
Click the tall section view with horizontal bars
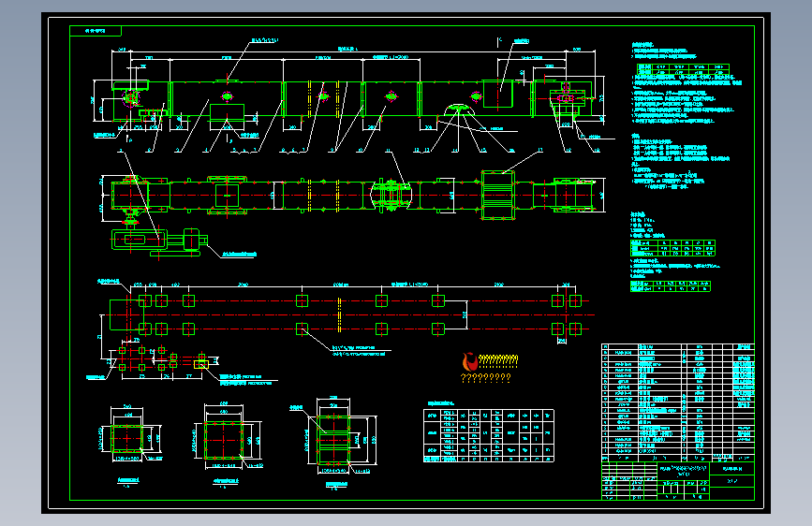coord(334,440)
